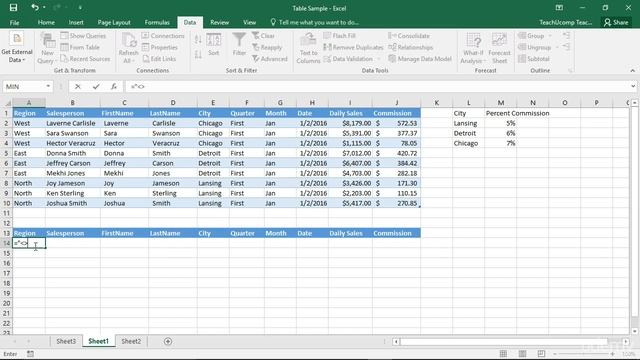Expand the formula bar

[633, 86]
